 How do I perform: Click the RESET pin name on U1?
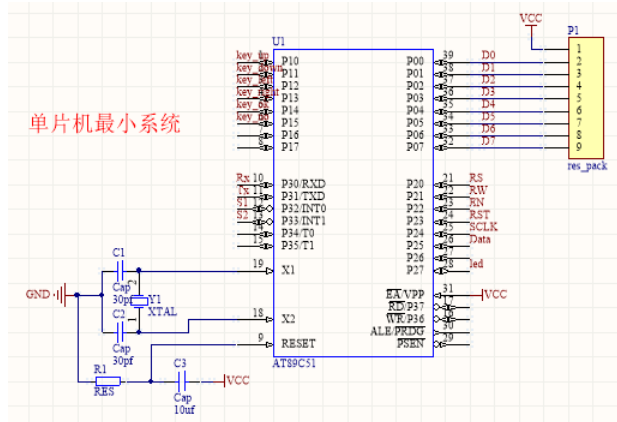(x=298, y=344)
